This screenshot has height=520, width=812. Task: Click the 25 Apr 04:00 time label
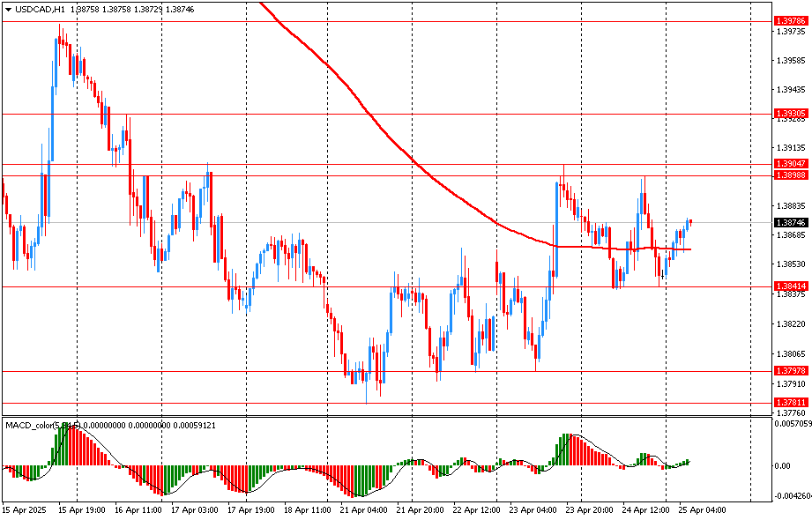[701, 510]
